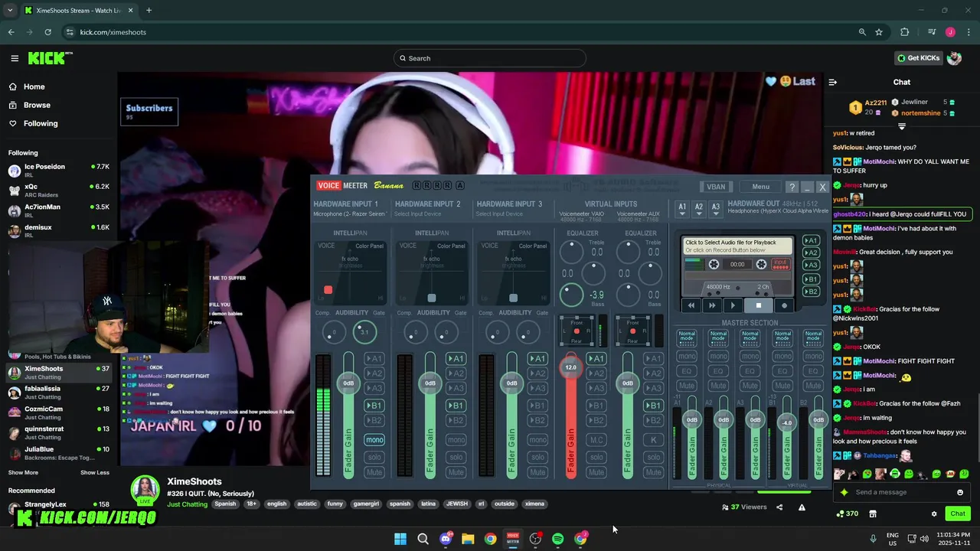Open A3 hardware out device dropdown
The height and width of the screenshot is (551, 980).
point(716,209)
